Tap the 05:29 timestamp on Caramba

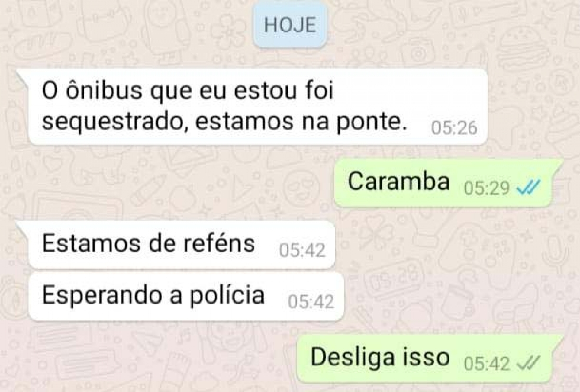click(487, 188)
